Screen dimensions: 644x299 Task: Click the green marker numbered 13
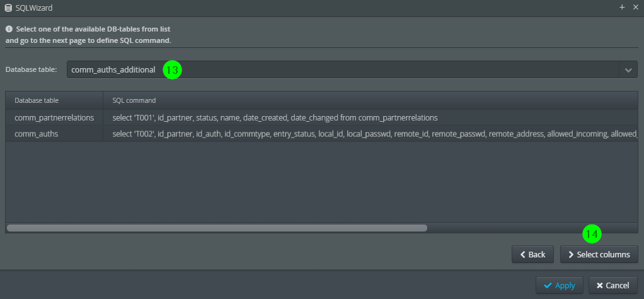(173, 70)
